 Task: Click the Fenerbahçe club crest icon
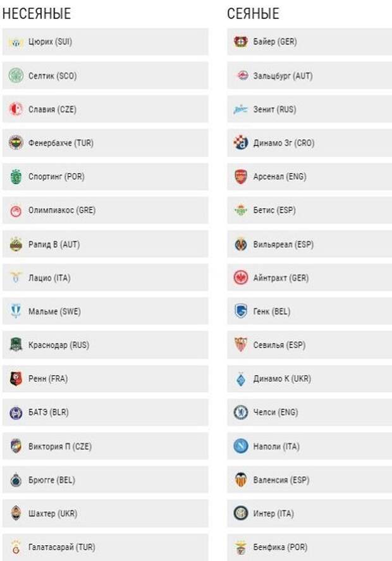pos(16,144)
